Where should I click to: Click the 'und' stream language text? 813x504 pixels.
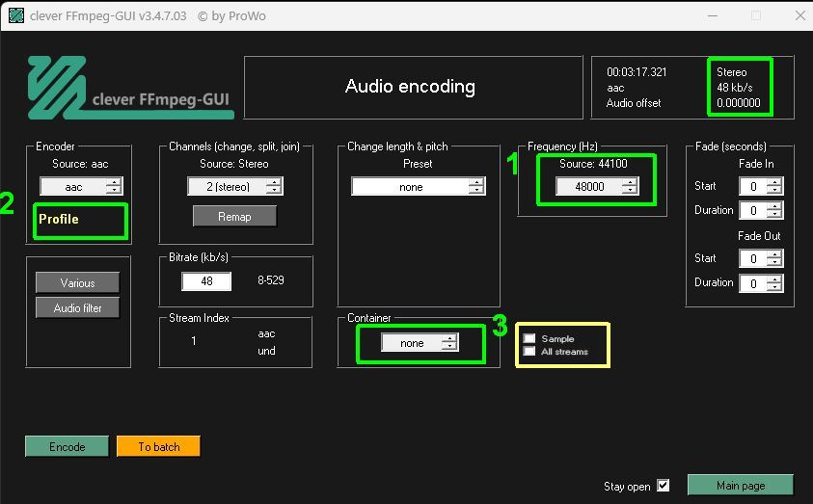coord(266,351)
